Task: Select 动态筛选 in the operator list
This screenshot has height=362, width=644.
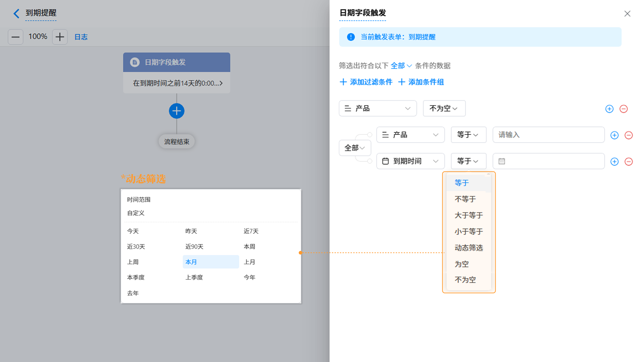Action: [469, 248]
